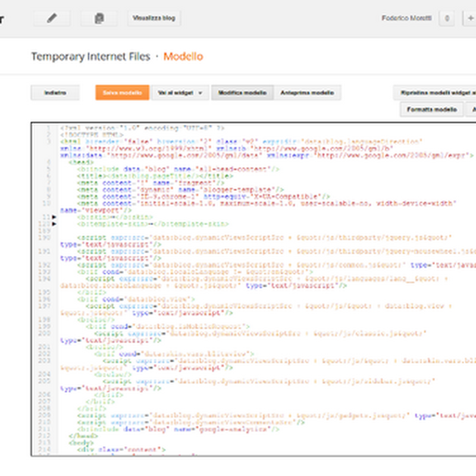The image size is (476, 476).
Task: Click the google-analytics b:include line
Action: (x=178, y=429)
